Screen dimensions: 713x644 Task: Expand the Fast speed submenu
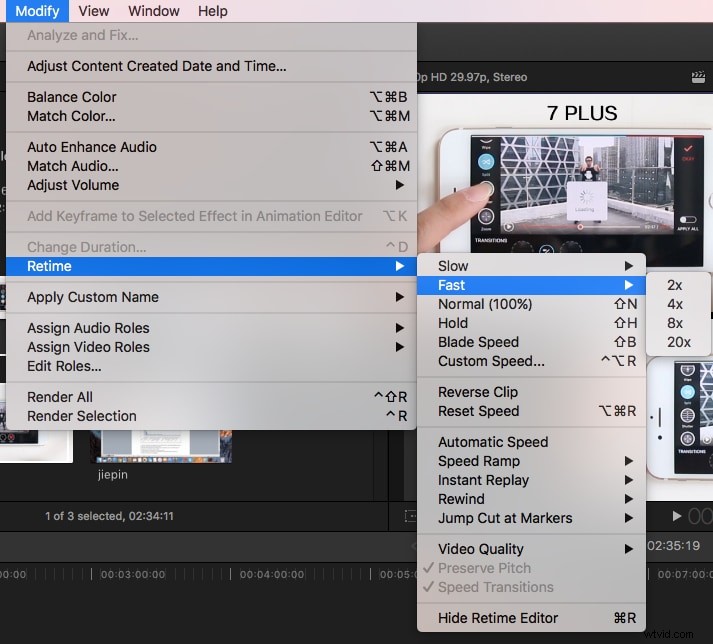[x=531, y=285]
